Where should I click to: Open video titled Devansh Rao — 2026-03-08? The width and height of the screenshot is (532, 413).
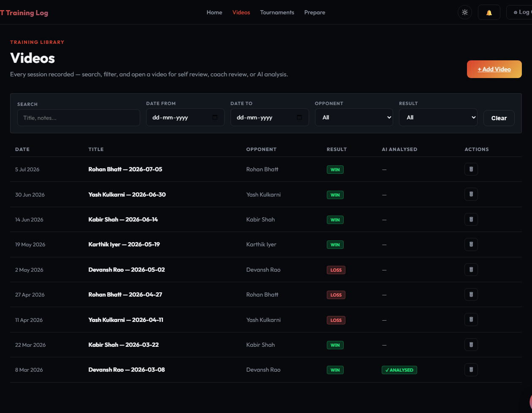coord(127,370)
